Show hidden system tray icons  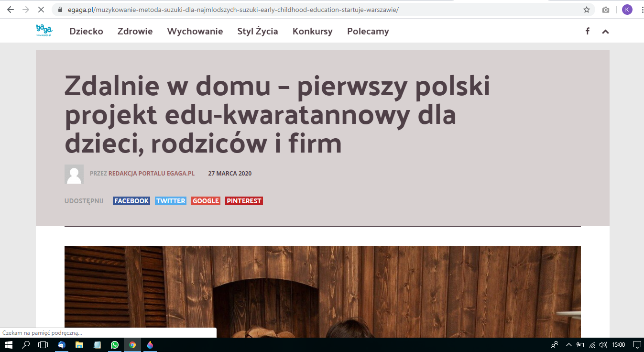[x=569, y=344]
